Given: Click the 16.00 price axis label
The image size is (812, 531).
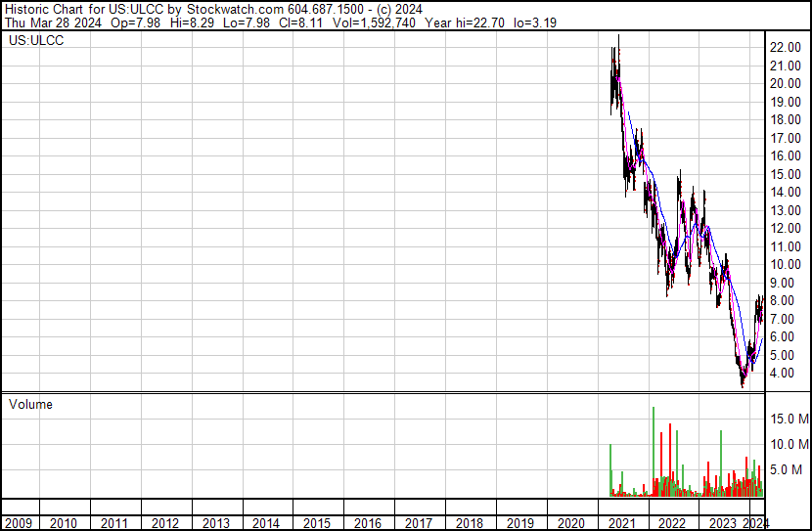Looking at the screenshot, I should [x=786, y=155].
